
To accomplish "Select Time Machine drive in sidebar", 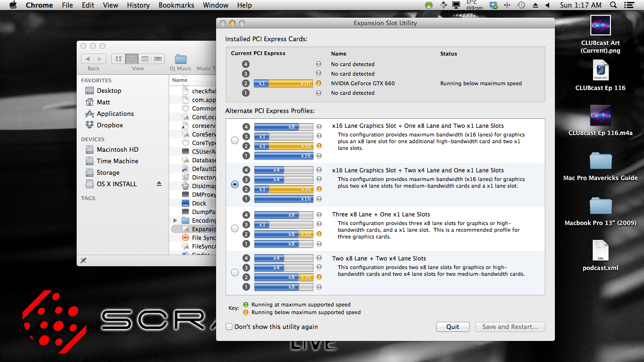I will tap(112, 161).
